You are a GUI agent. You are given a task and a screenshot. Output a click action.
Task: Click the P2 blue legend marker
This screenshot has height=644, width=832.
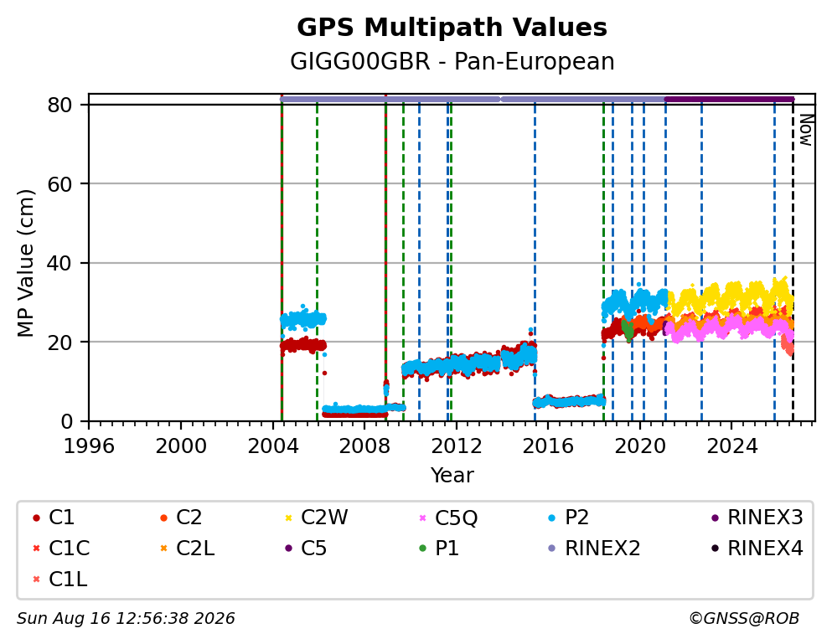point(552,518)
